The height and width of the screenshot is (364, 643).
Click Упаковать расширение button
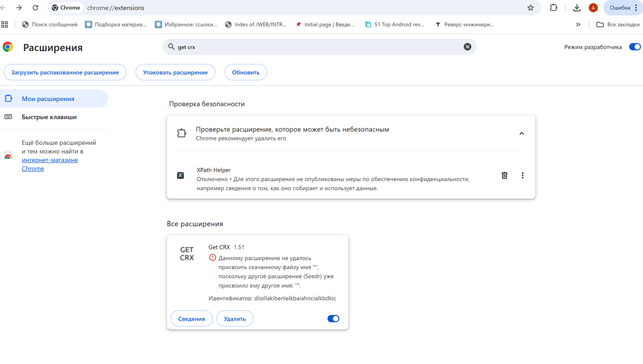175,72
